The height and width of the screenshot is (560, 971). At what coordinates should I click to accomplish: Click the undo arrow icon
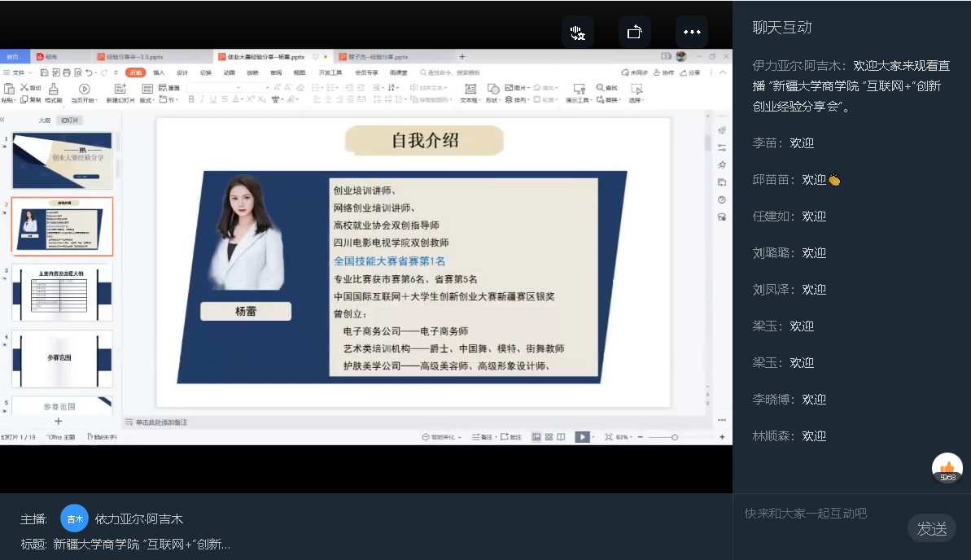(90, 72)
